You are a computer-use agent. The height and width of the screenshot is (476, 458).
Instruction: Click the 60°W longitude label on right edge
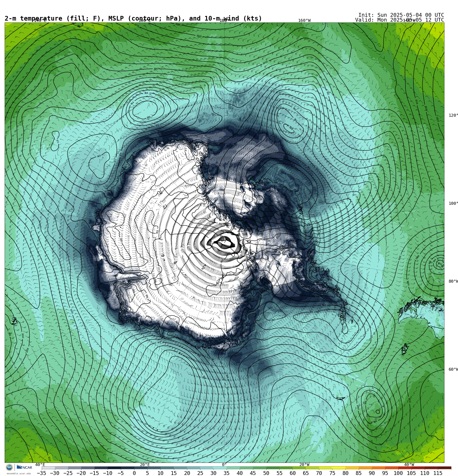click(453, 369)
